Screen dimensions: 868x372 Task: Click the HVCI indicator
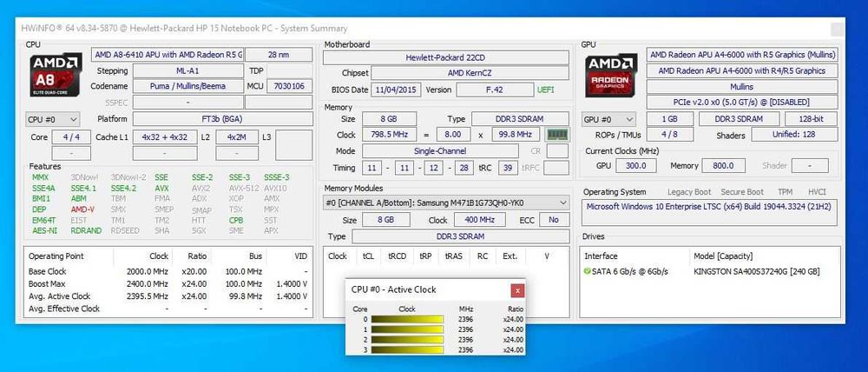(817, 192)
